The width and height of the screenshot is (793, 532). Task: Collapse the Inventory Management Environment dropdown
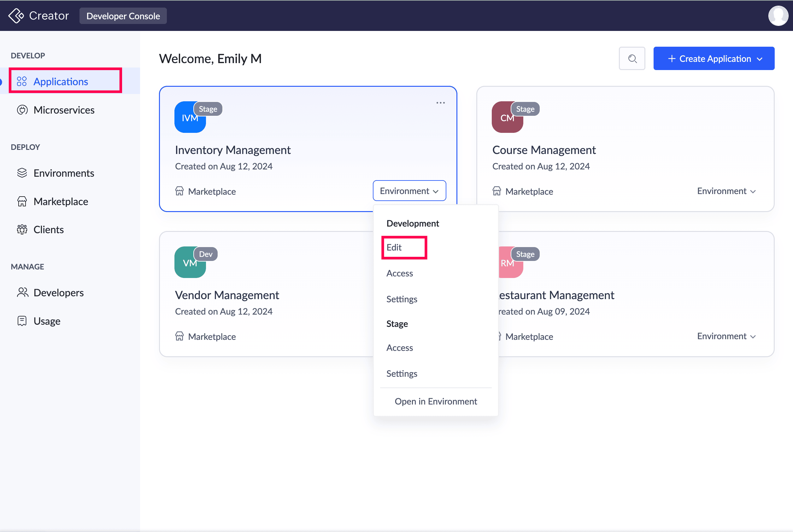(x=409, y=191)
